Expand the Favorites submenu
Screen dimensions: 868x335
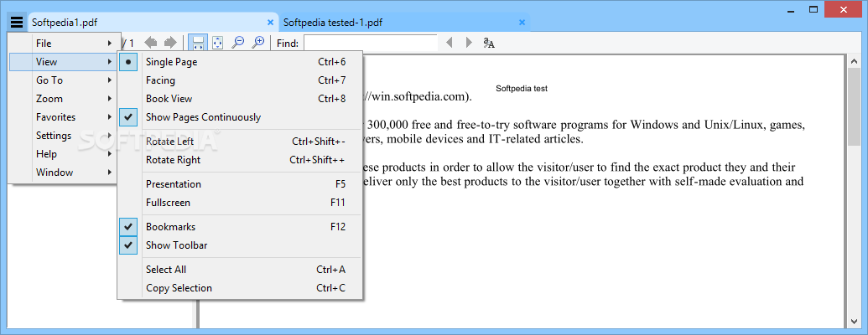tap(63, 117)
